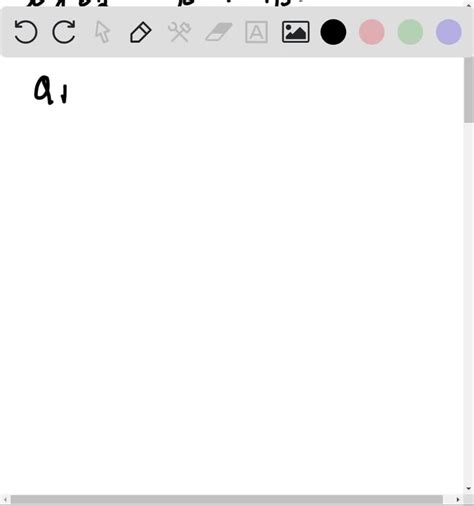Pick the green ink color
The image size is (474, 506).
(x=410, y=32)
